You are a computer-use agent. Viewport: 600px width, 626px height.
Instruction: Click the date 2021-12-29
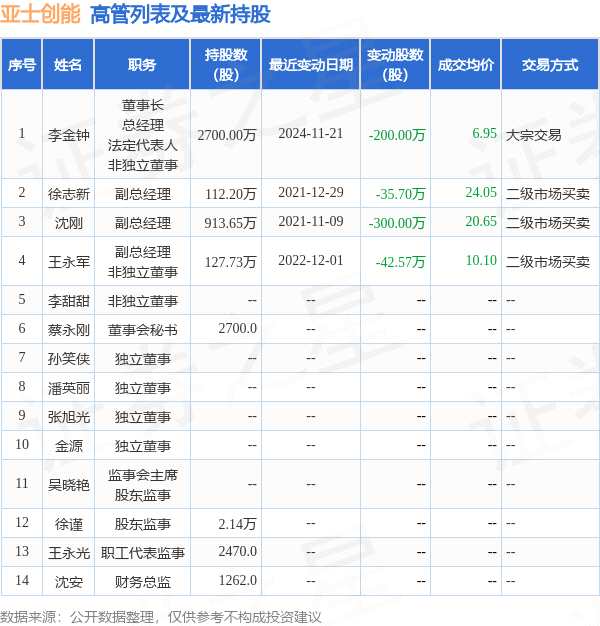coord(311,192)
